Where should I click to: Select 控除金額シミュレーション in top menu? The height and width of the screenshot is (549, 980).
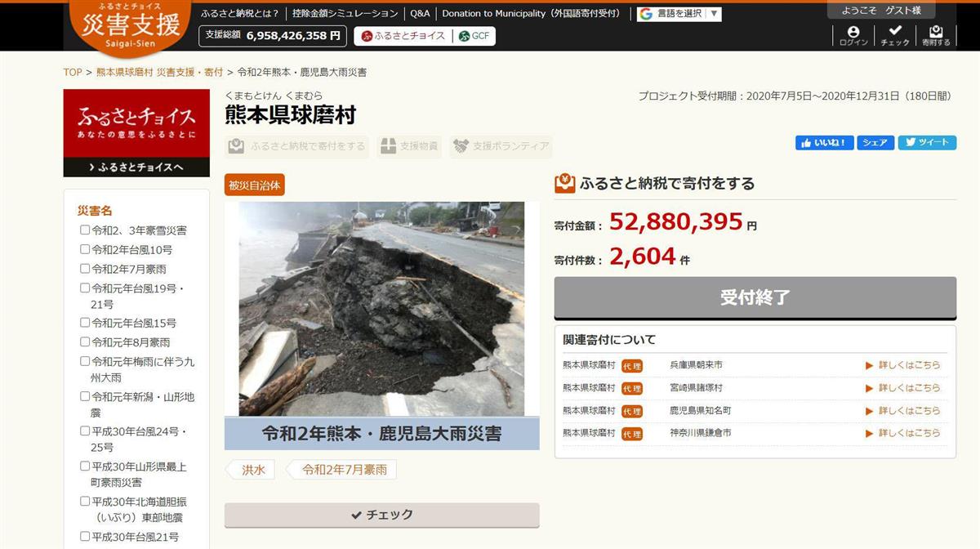[345, 14]
